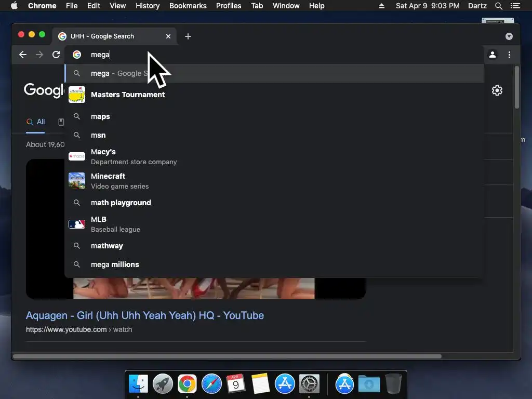Close the UHH - Google Search tab
Viewport: 532px width, 399px height.
[x=168, y=36]
